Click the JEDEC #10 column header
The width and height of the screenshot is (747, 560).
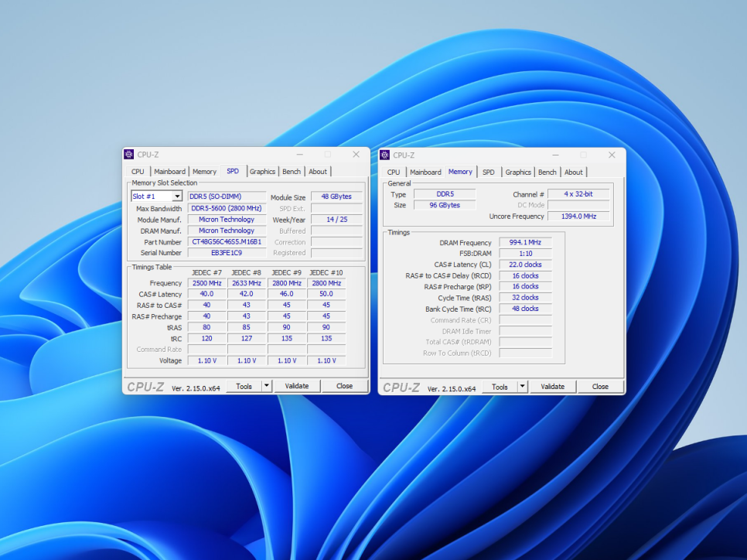click(326, 272)
